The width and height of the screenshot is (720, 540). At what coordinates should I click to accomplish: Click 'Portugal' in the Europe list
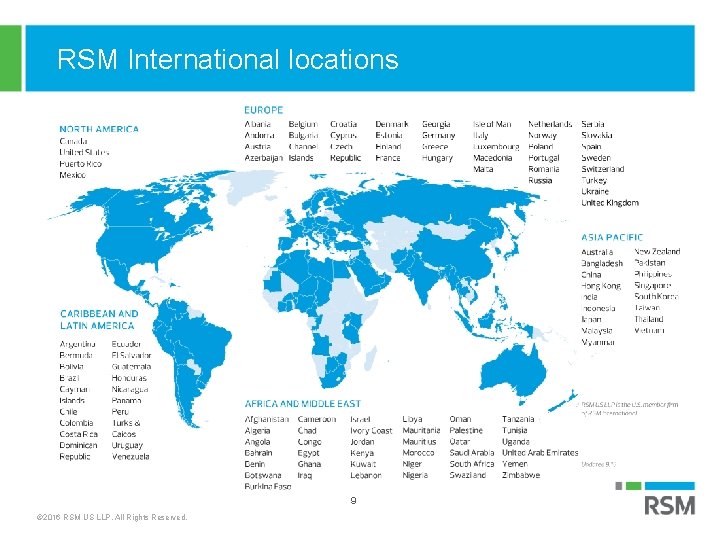click(544, 158)
